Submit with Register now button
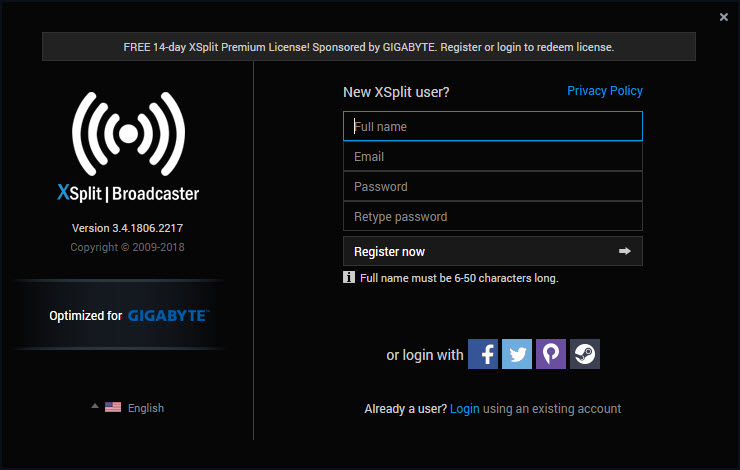This screenshot has height=470, width=740. pyautogui.click(x=493, y=251)
